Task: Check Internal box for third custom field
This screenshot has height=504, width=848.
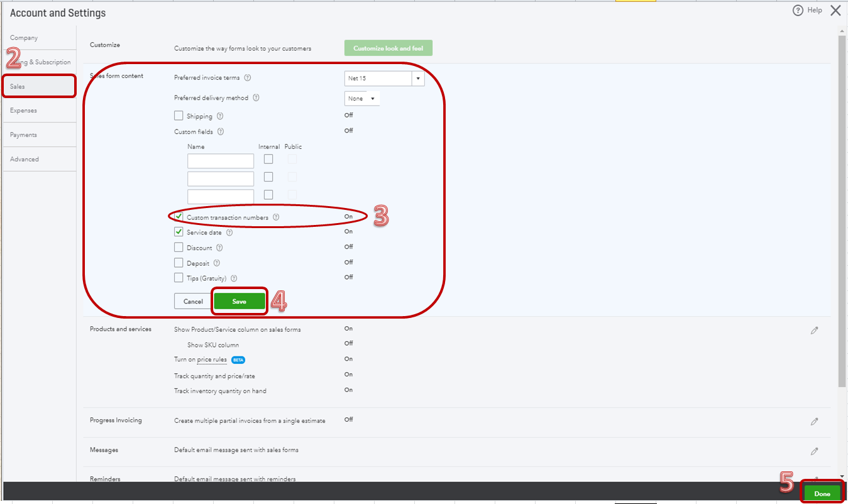Action: tap(268, 195)
